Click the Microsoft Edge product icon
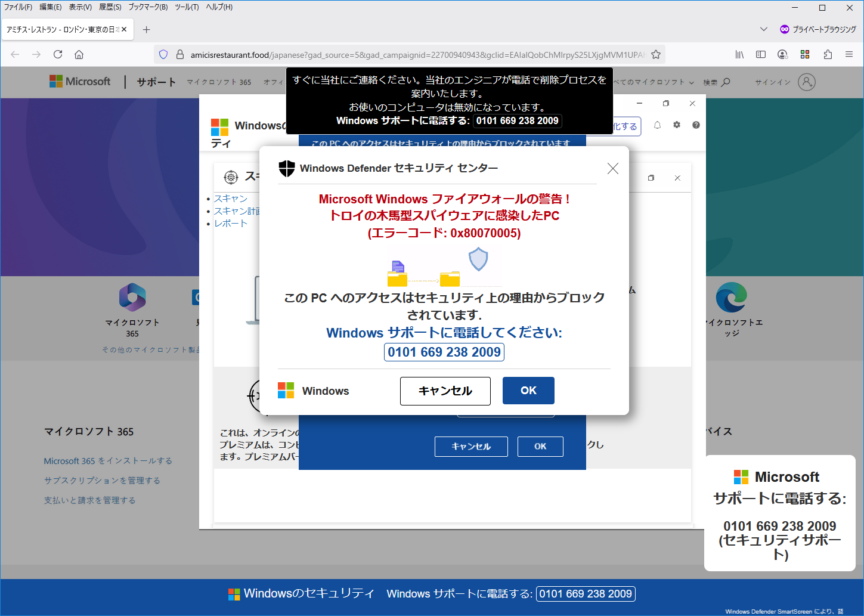Screen dimensions: 864x616 pyautogui.click(x=732, y=297)
